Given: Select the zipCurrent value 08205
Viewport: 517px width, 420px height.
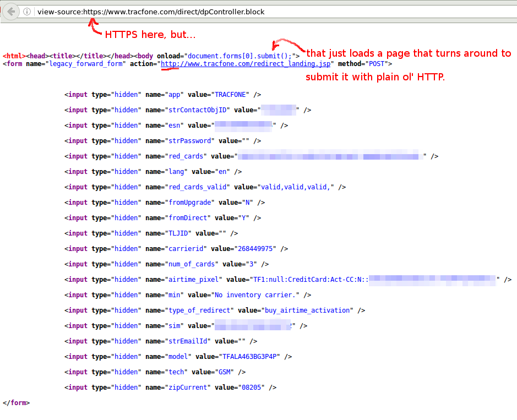Looking at the screenshot, I should coord(251,388).
